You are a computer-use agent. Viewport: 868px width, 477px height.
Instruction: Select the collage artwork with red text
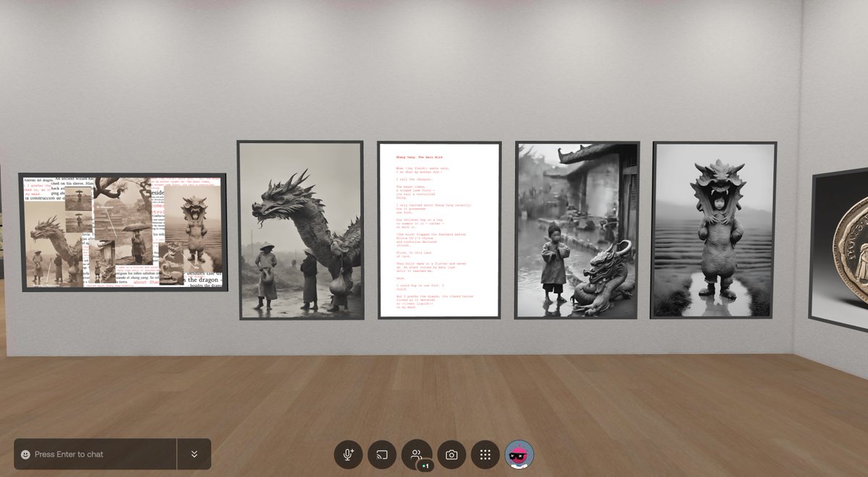click(x=124, y=232)
